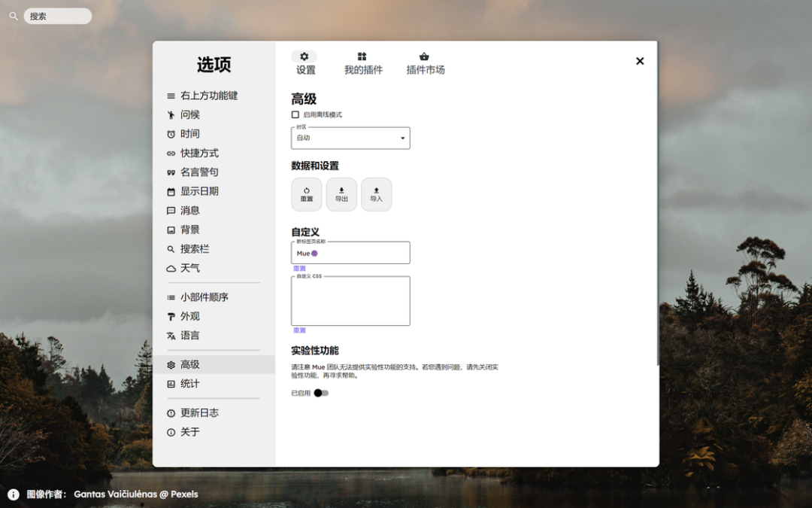This screenshot has height=508, width=812.
Task: Click the 新标签页名称 input field
Action: click(350, 253)
